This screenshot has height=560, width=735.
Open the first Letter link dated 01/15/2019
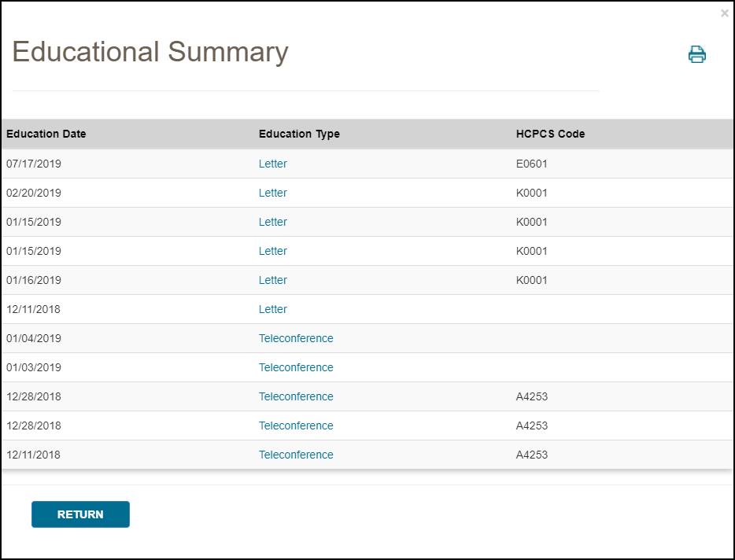click(272, 222)
